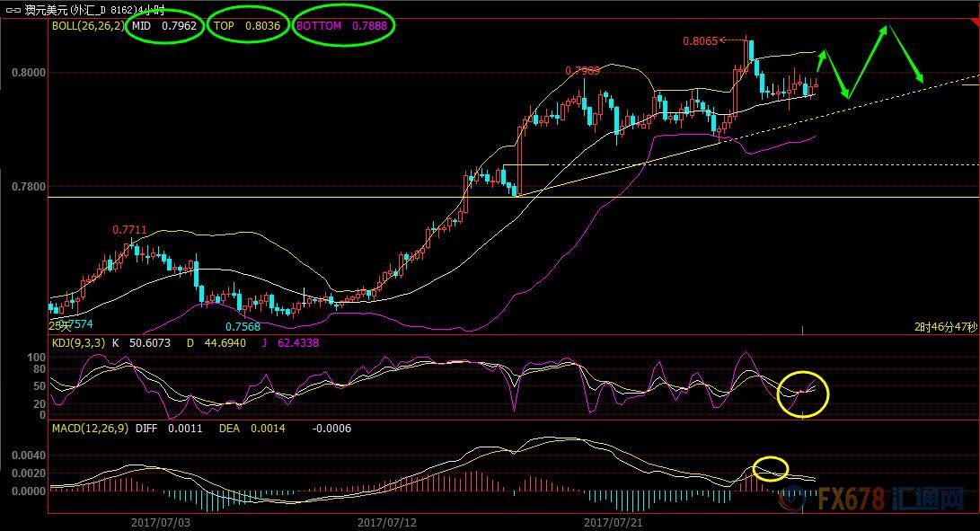The height and width of the screenshot is (531, 980).
Task: Select the BOLL(26,26,2) indicator label
Action: click(87, 26)
